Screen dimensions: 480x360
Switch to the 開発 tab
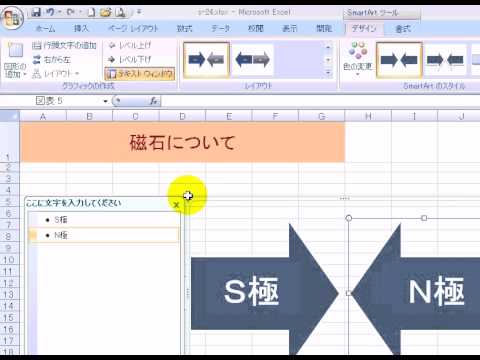(324, 29)
